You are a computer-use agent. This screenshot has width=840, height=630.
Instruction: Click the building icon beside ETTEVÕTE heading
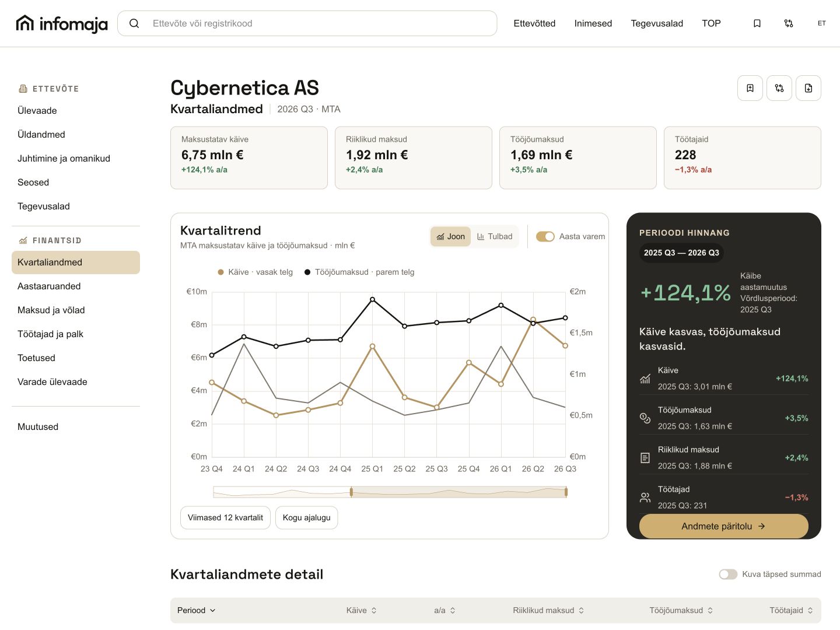pos(23,89)
